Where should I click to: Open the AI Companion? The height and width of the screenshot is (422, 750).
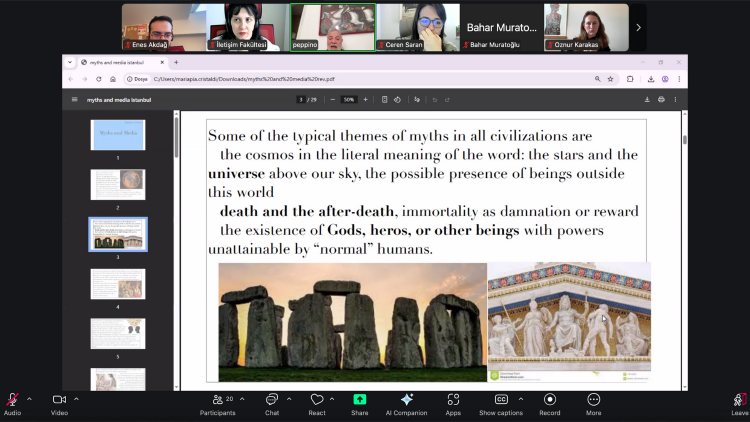click(x=407, y=400)
